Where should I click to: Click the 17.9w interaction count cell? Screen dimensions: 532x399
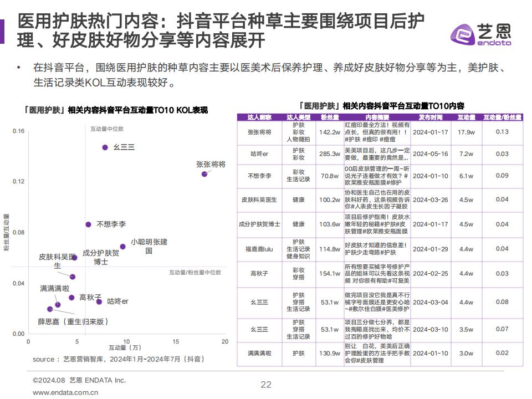tap(467, 132)
